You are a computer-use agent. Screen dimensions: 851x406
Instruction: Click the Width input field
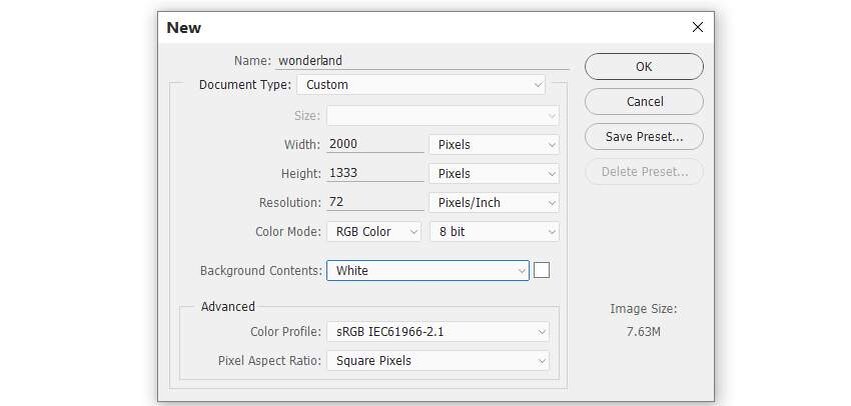[375, 144]
